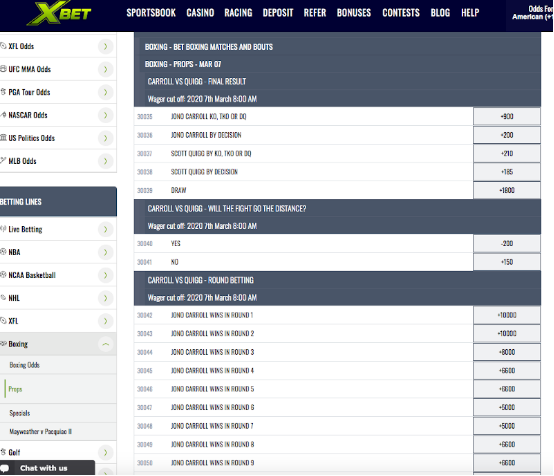
Task: Bet Jono Carroll wins in Round 7
Action: [x=507, y=426]
